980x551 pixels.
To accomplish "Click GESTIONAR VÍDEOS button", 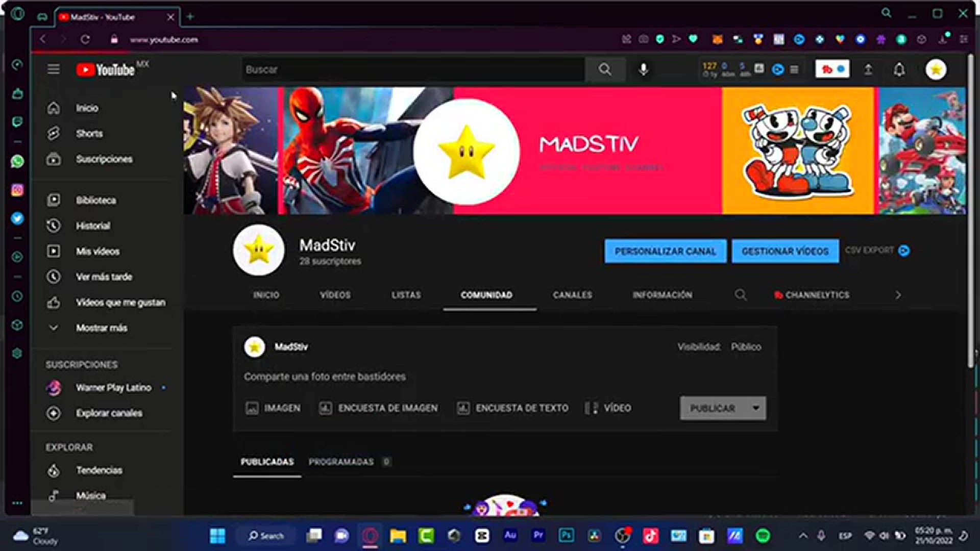I will pyautogui.click(x=785, y=251).
